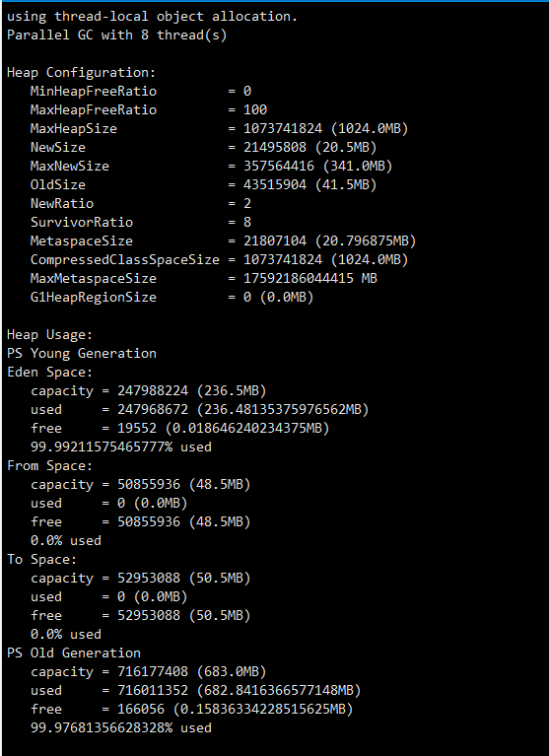Click the Eden Space '99.99211575465777% used' line
Image resolution: width=549 pixels, height=756 pixels.
pyautogui.click(x=121, y=447)
